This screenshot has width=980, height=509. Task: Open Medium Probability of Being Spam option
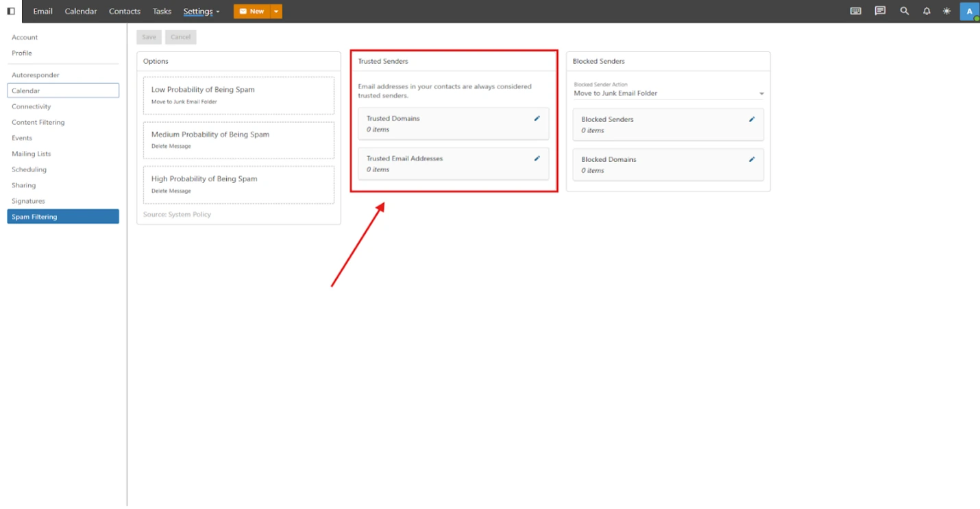(238, 140)
